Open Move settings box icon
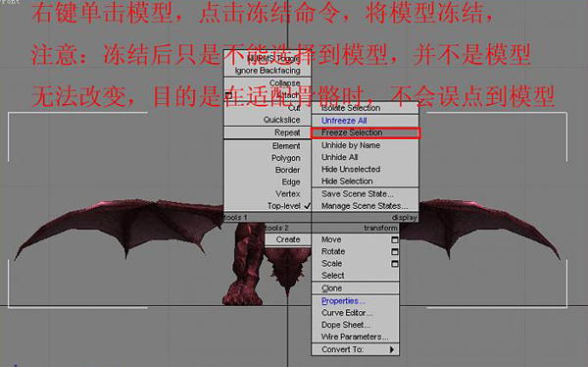The image size is (588, 367). point(395,239)
